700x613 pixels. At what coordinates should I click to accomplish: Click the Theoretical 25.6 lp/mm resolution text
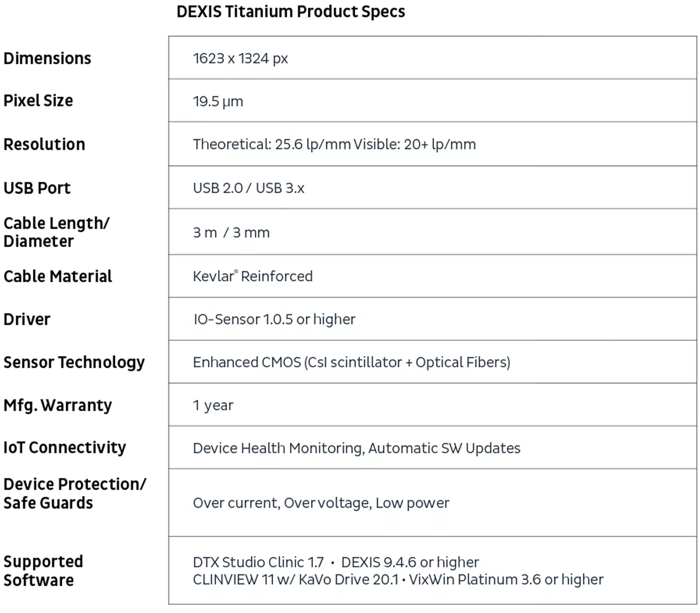[271, 144]
